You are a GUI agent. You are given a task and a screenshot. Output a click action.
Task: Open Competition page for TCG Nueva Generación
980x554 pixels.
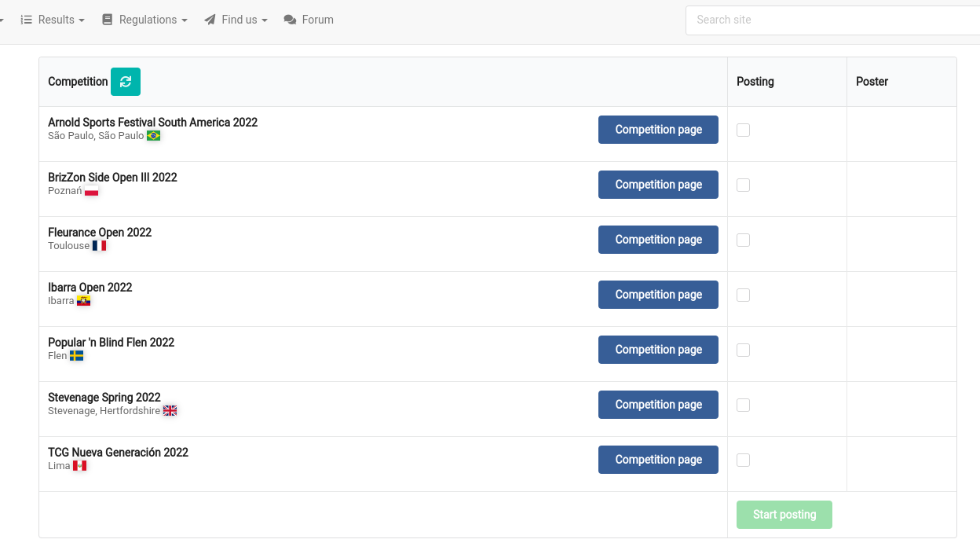658,460
